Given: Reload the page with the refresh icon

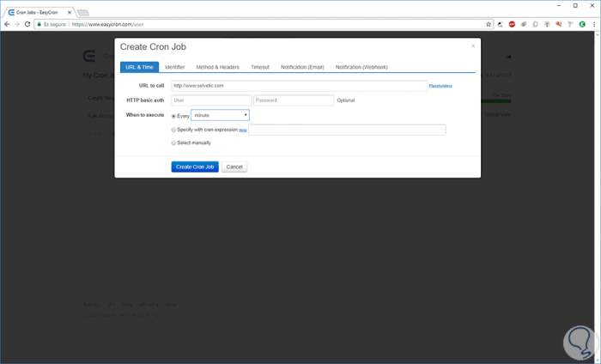Looking at the screenshot, I should [x=27, y=24].
